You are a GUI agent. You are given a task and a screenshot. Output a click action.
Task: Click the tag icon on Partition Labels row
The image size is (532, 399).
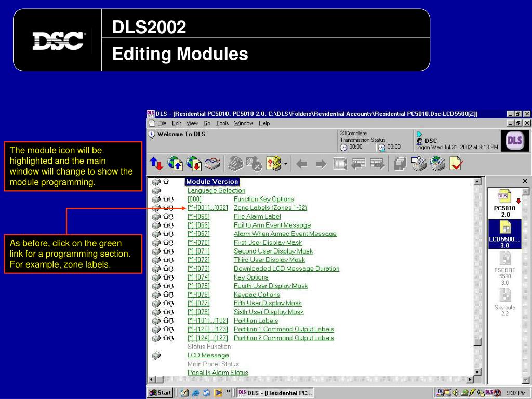(156, 321)
